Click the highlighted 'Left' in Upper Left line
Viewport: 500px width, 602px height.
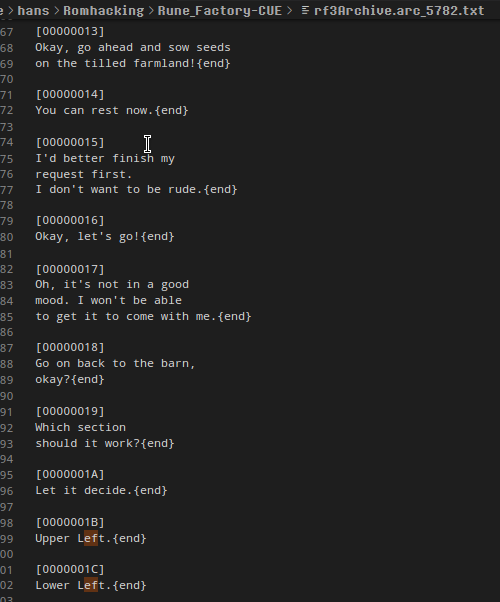(x=91, y=538)
